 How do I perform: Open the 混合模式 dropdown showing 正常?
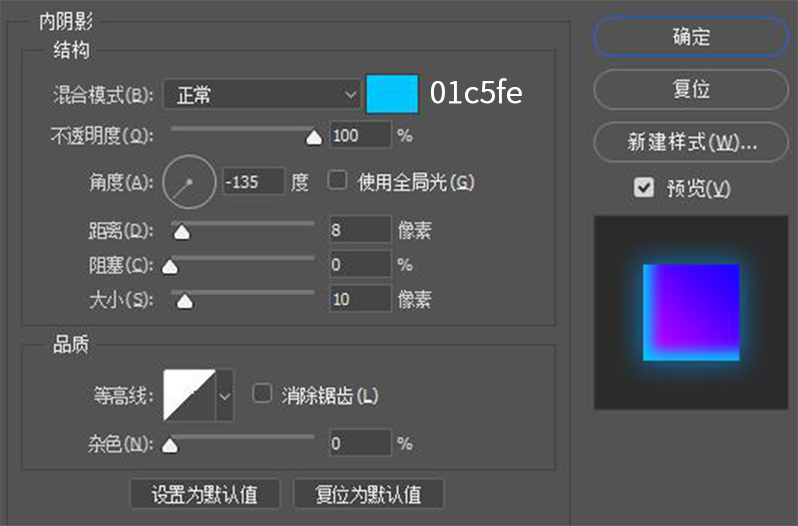point(263,95)
